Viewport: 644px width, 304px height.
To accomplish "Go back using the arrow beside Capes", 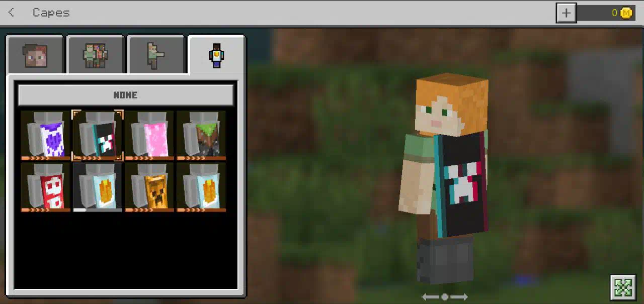I will click(x=12, y=13).
